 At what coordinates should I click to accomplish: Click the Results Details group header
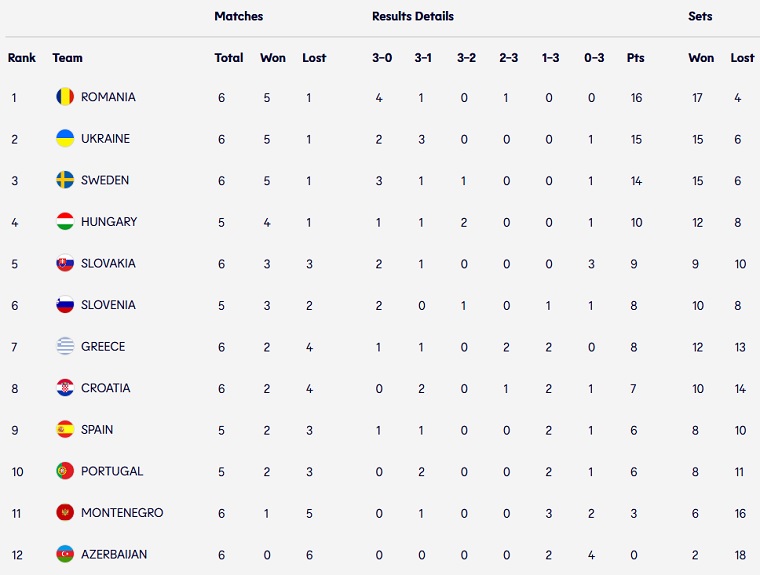pyautogui.click(x=412, y=17)
